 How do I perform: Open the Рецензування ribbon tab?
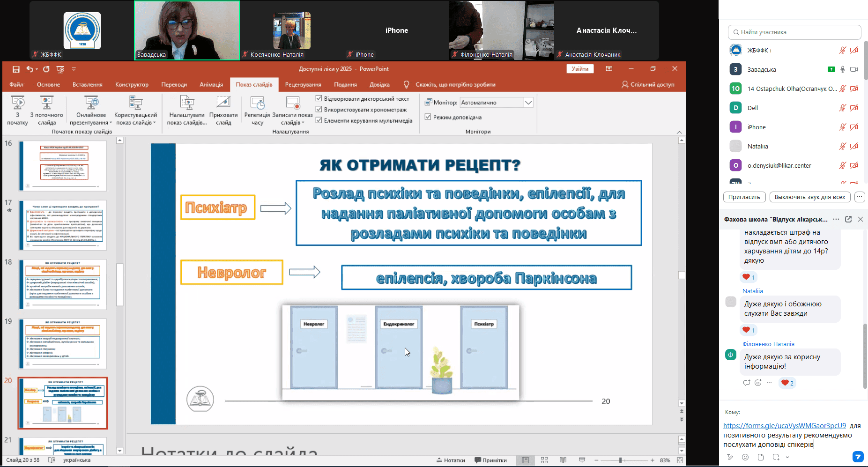pos(303,85)
